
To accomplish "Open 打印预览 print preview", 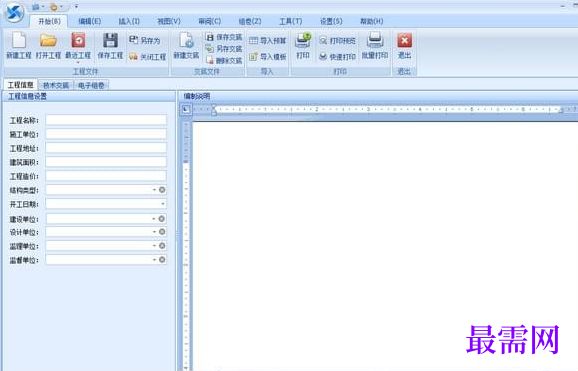I will point(337,41).
